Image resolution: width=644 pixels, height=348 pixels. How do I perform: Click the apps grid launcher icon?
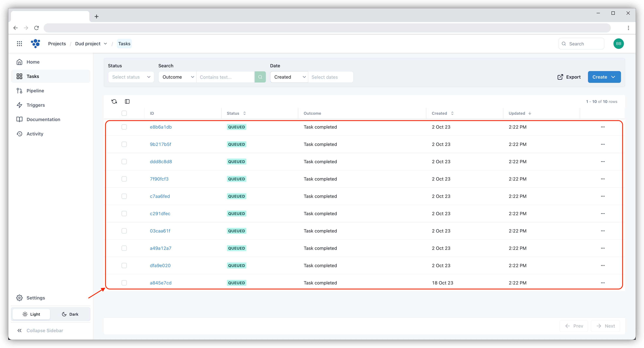[19, 43]
